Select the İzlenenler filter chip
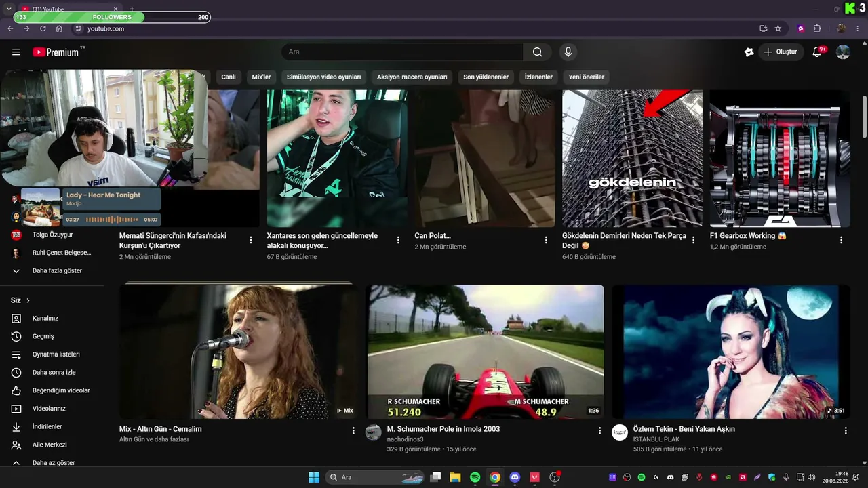This screenshot has height=488, width=868. (x=538, y=77)
